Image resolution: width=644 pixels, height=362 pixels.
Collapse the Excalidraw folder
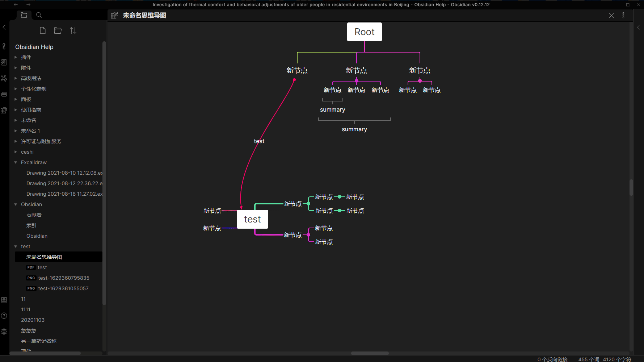(x=16, y=162)
